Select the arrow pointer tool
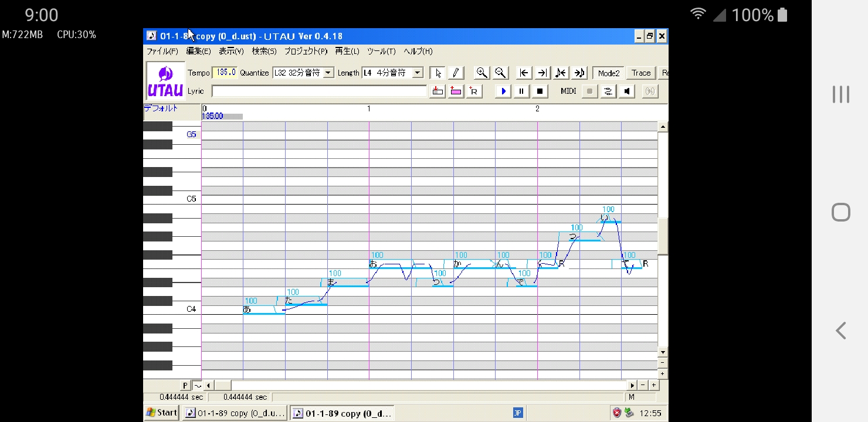The width and height of the screenshot is (868, 422). (438, 73)
